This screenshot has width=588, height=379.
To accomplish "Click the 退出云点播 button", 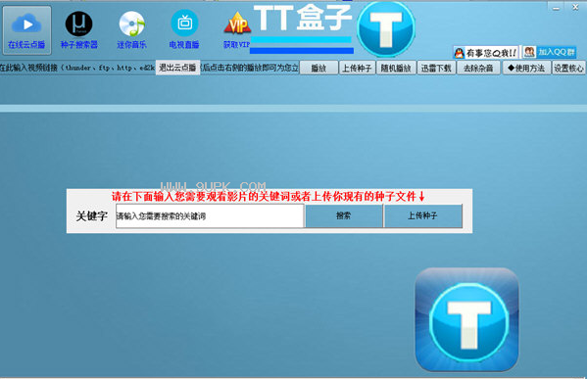I will point(177,68).
